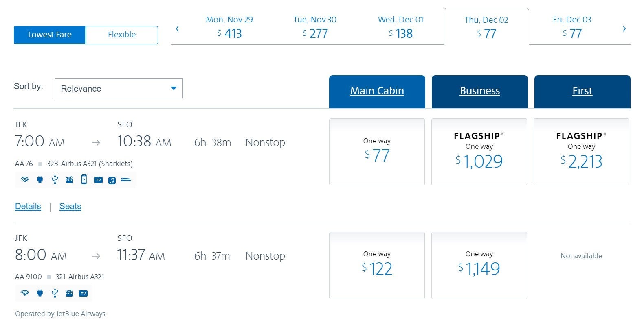Click the USB icon for flight AA 9100

point(55,293)
